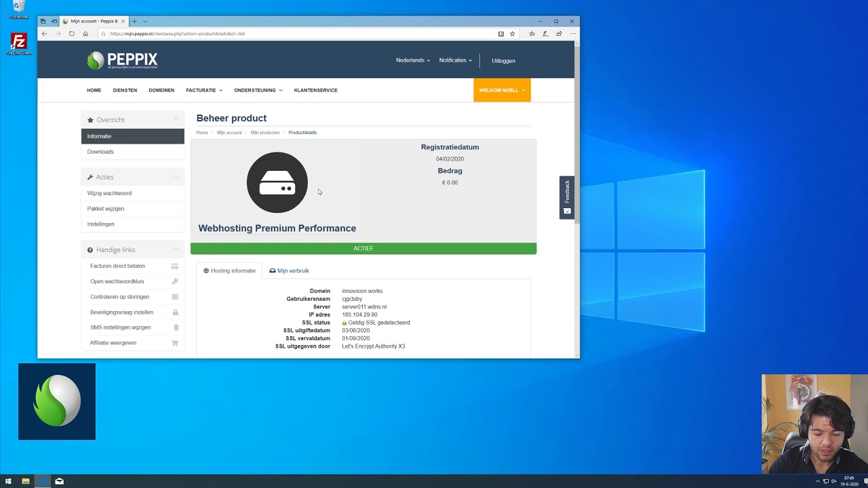Open FileZilla Client desktop icon
This screenshot has width=868, height=488.
pos(19,44)
